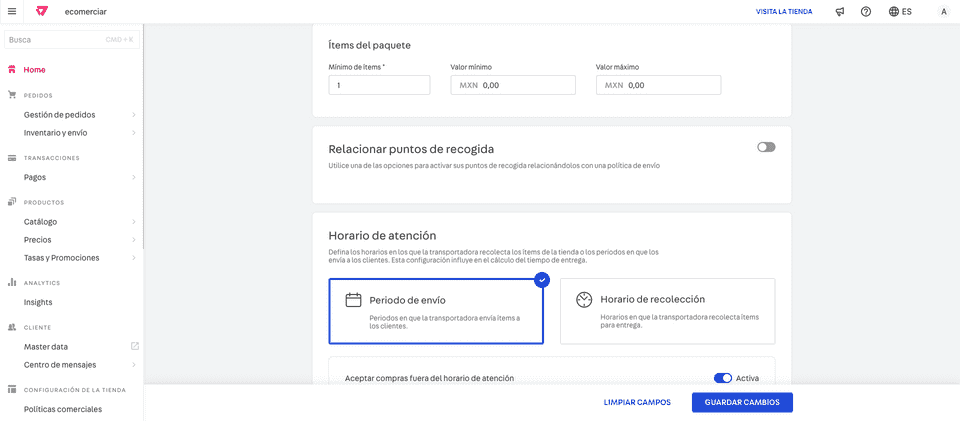Screen dimensions: 960x421
Task: Click the calendar icon in Periodo de envío
Action: pyautogui.click(x=353, y=300)
